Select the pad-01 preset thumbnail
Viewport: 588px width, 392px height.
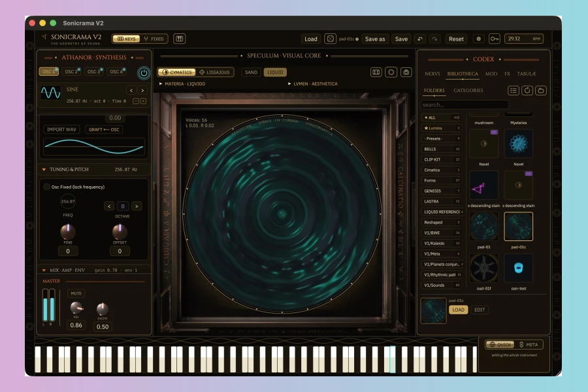[483, 227]
